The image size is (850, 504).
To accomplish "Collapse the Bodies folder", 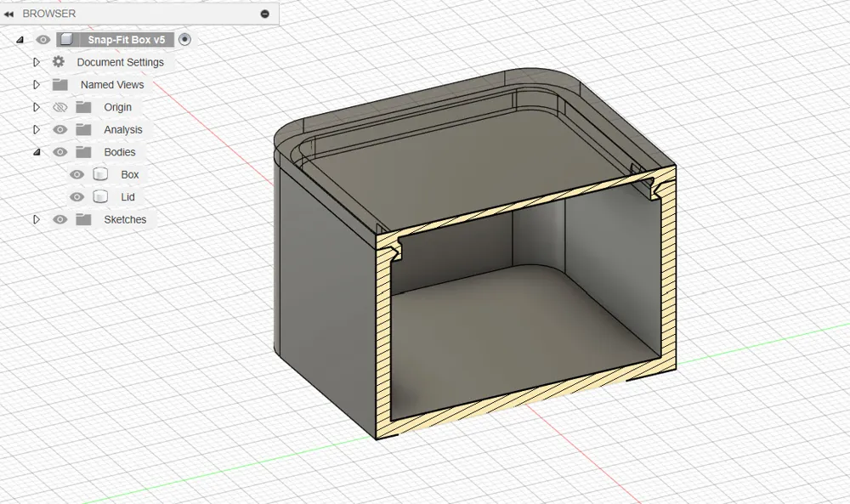I will click(37, 151).
